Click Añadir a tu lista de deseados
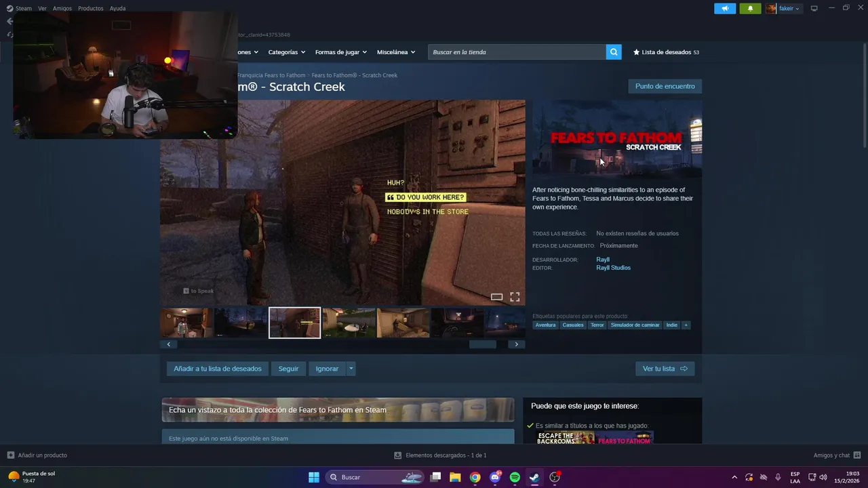 (218, 369)
